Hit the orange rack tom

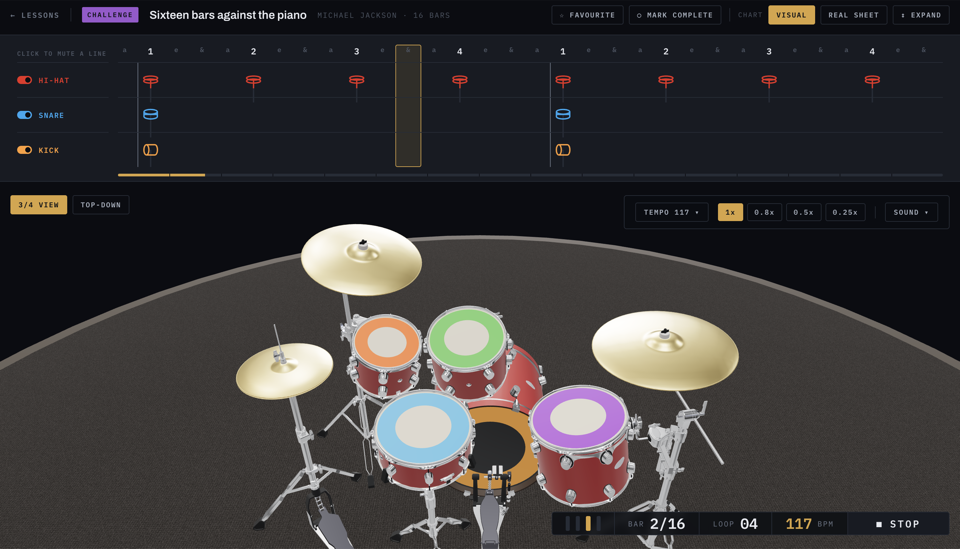(x=387, y=342)
